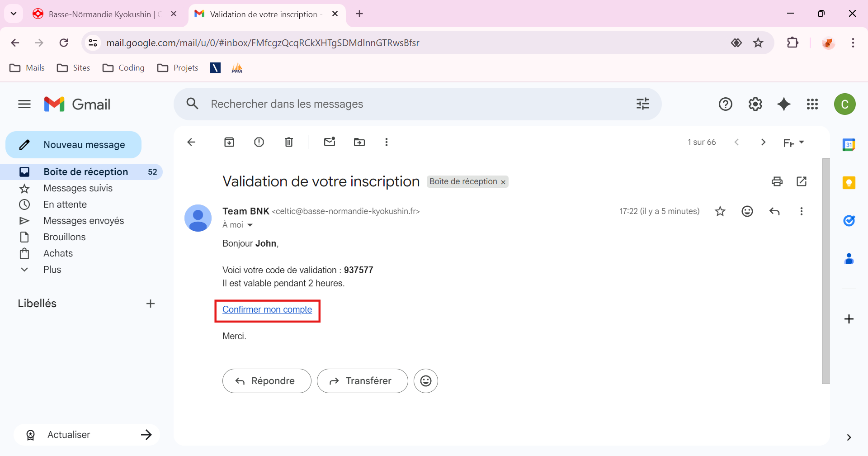The image size is (868, 456).
Task: Bookmark this page with star icon
Action: click(758, 43)
